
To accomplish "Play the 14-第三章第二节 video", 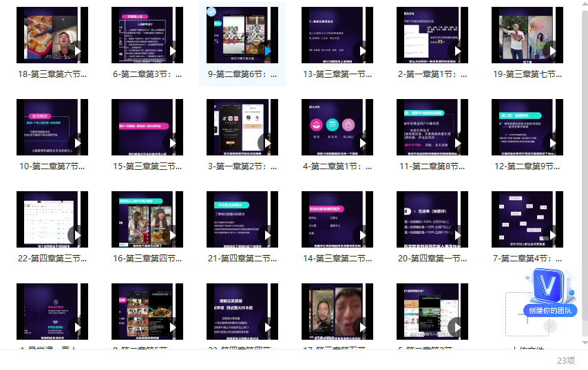I will (x=362, y=235).
